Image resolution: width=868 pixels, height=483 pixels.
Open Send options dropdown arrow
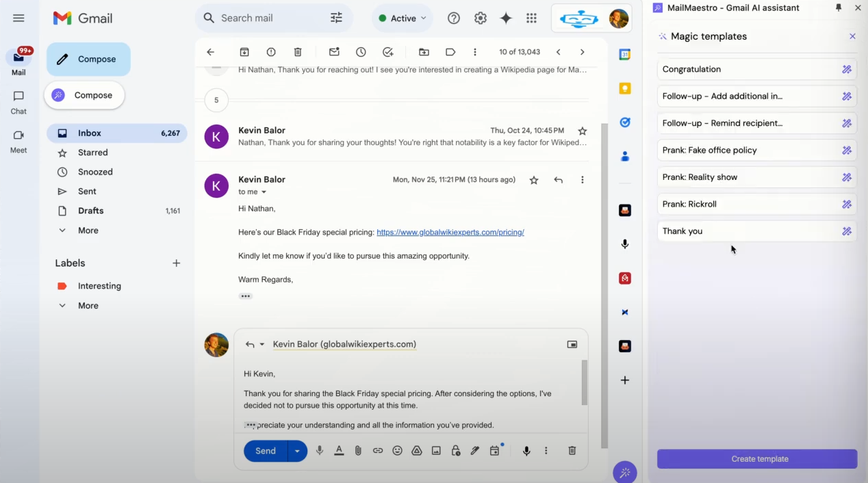(297, 451)
